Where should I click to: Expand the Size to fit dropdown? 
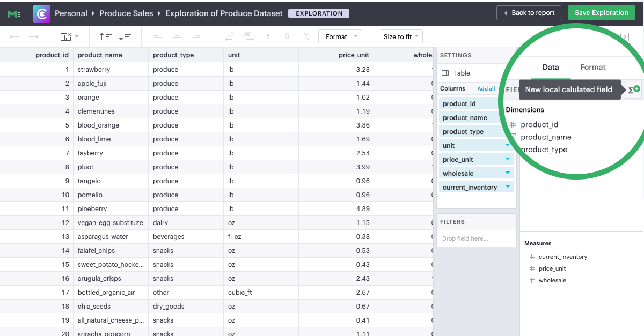pyautogui.click(x=401, y=36)
